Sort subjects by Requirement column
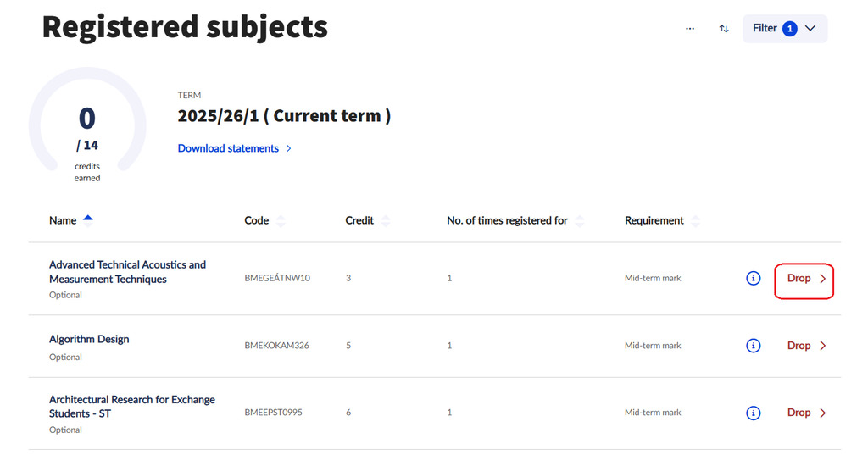The height and width of the screenshot is (466, 868). click(696, 221)
